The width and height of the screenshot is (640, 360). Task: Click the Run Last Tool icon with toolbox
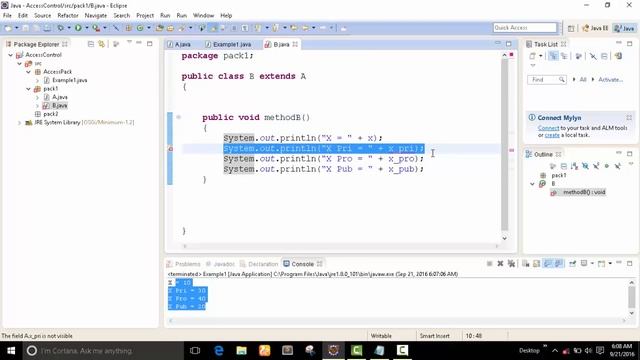point(96,28)
